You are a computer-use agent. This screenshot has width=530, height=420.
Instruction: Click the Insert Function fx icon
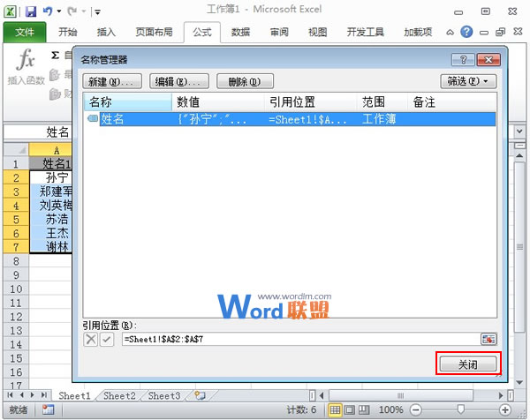pyautogui.click(x=27, y=62)
